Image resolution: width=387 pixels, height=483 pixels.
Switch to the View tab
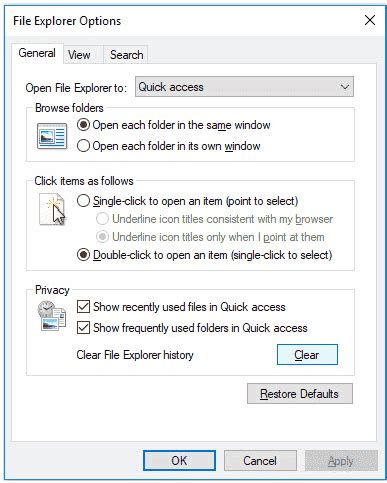click(79, 55)
